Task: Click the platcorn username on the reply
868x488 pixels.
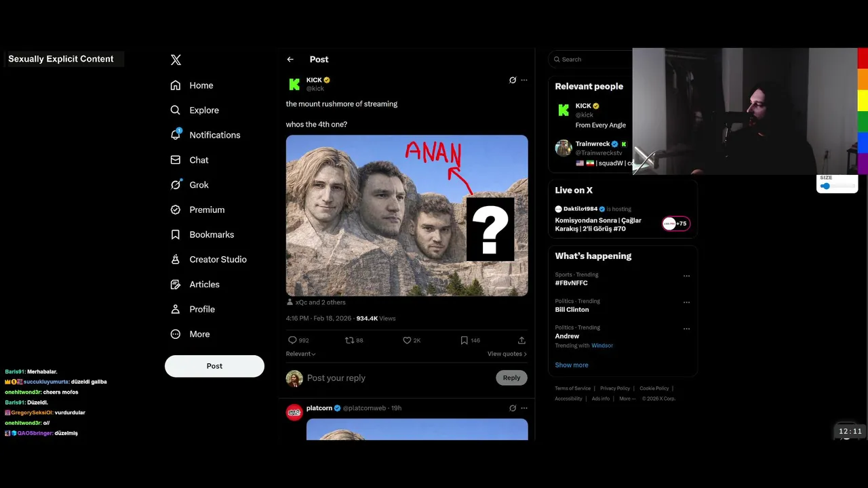Action: coord(319,408)
